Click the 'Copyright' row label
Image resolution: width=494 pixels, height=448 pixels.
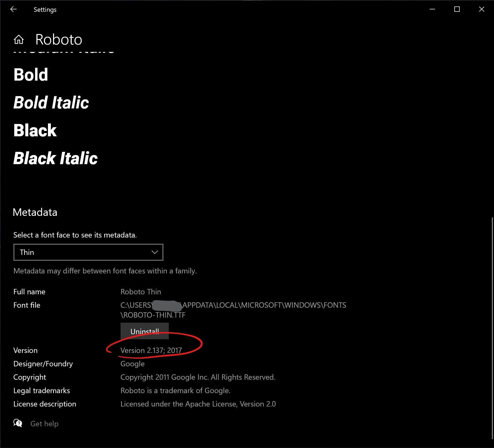click(x=30, y=377)
